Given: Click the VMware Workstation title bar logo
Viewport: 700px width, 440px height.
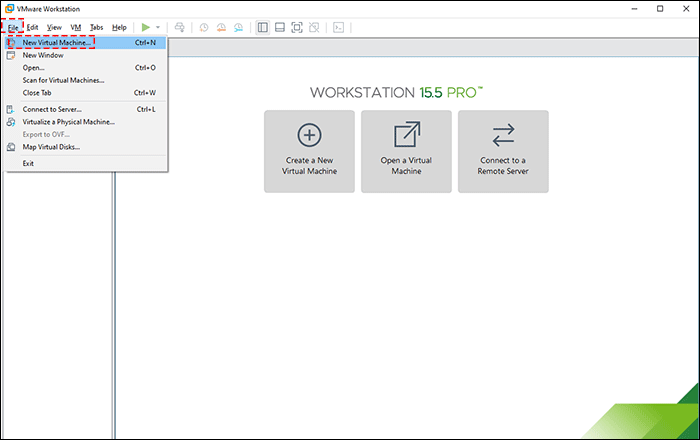Looking at the screenshot, I should point(9,8).
